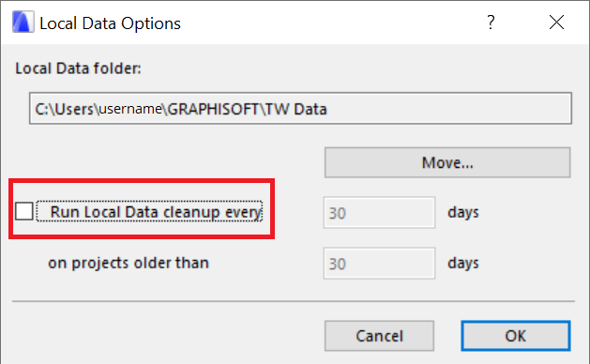Viewport: 590px width, 364px height.
Task: Click the Move... button
Action: point(447,162)
